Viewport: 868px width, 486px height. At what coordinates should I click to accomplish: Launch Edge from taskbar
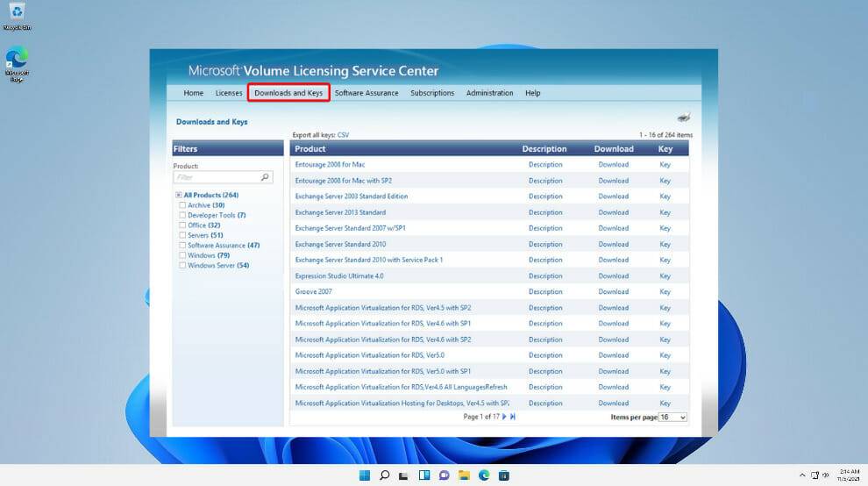(x=484, y=475)
